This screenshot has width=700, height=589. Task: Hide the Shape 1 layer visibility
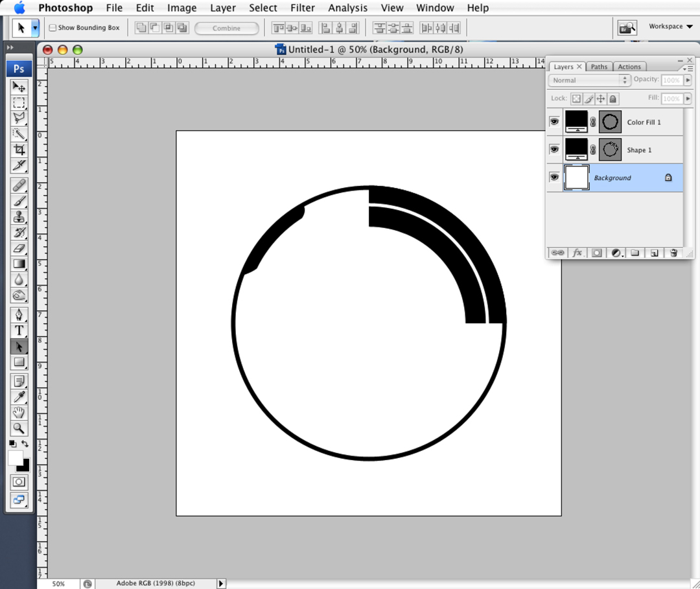pyautogui.click(x=554, y=149)
